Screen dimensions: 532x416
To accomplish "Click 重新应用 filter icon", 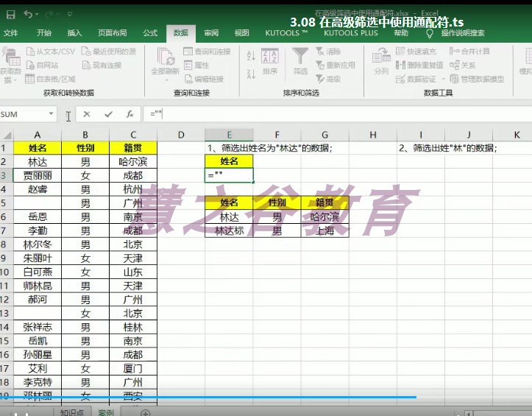I will coord(320,65).
